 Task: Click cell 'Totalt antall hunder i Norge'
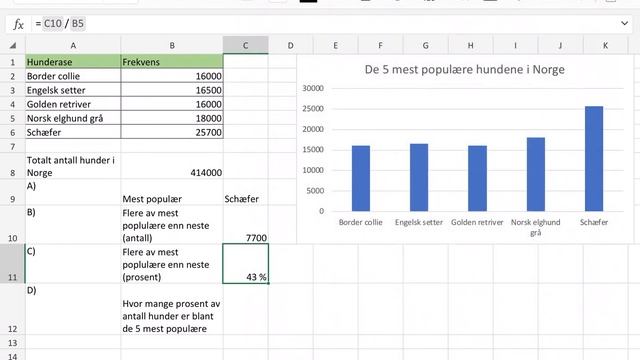click(73, 166)
